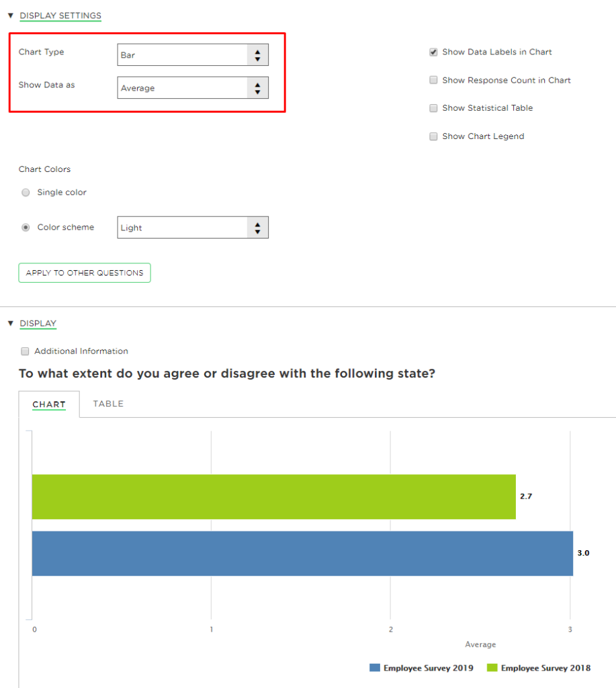The width and height of the screenshot is (616, 688).
Task: Check the Show Chart Legend option
Action: 433,136
